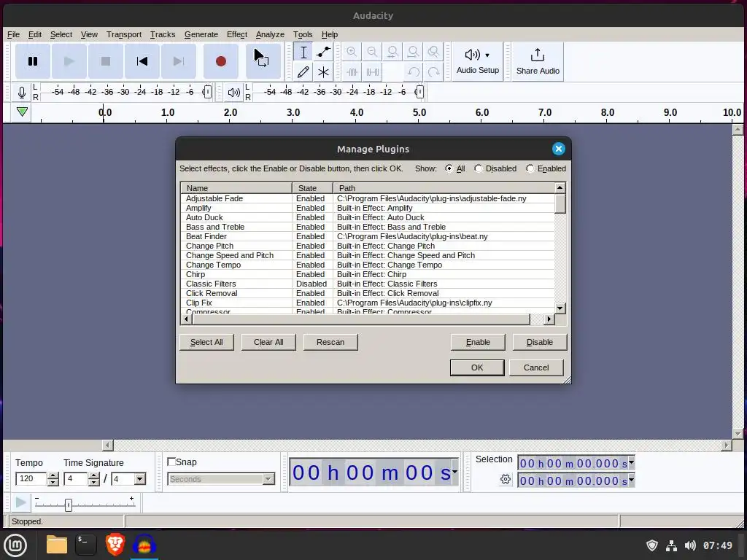Toggle the loop playback button

pos(263,61)
